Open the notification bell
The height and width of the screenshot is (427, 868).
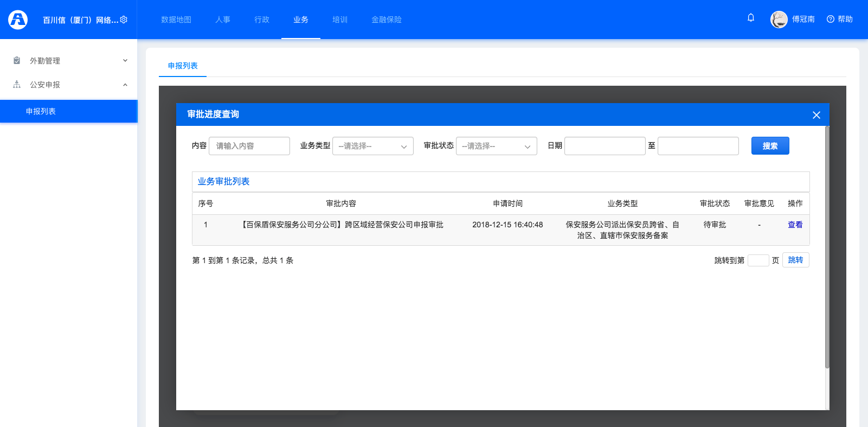pos(751,18)
